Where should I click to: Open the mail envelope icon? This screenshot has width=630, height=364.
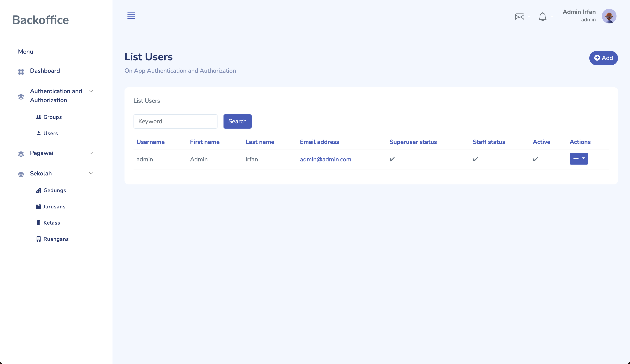click(520, 17)
